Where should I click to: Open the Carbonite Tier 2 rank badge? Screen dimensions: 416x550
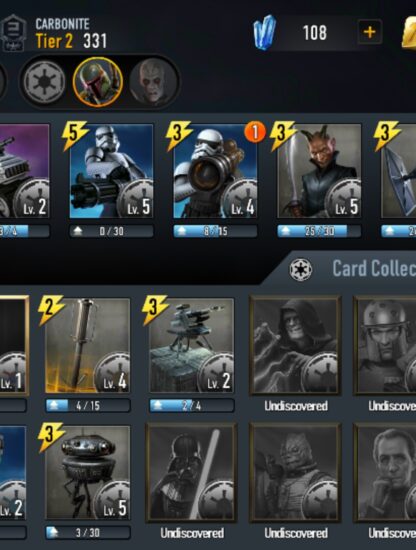coord(13,33)
